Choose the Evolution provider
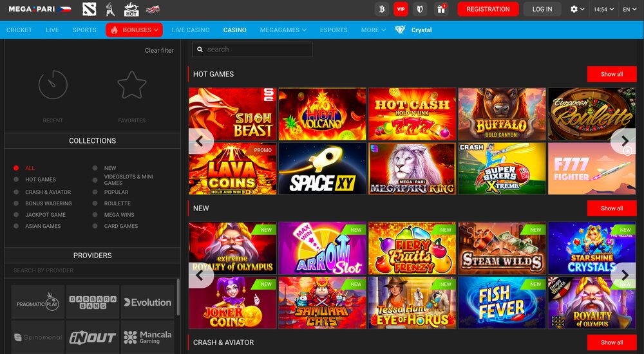Screen dimensions: 644x354 point(147,303)
